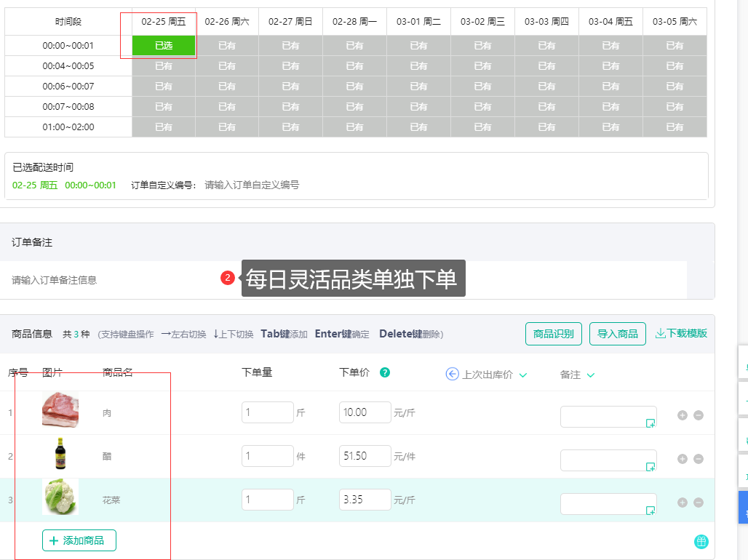Open the help tip beside 下单价

pyautogui.click(x=386, y=372)
